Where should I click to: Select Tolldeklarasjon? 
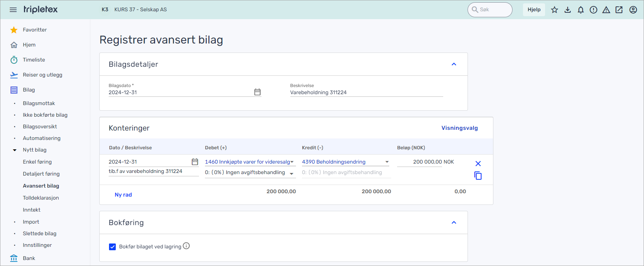click(41, 198)
